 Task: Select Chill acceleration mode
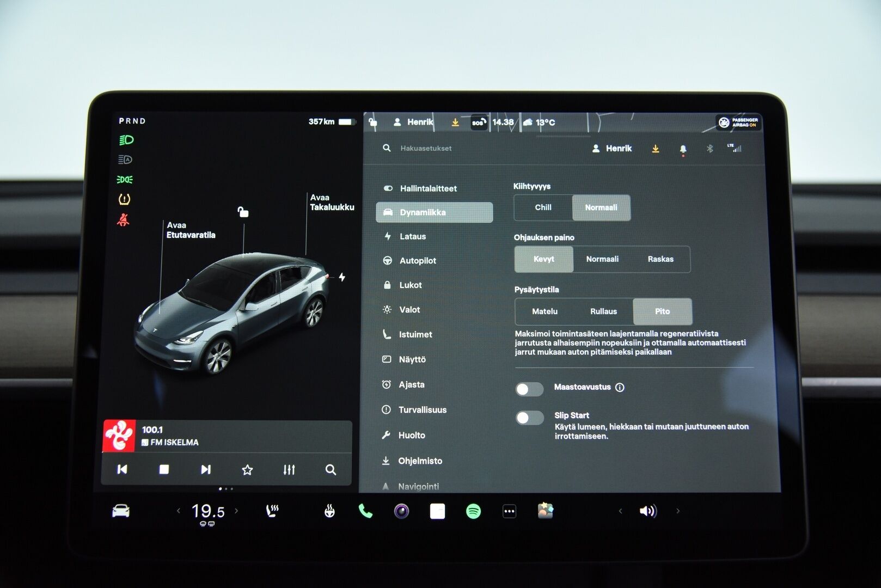click(x=541, y=207)
